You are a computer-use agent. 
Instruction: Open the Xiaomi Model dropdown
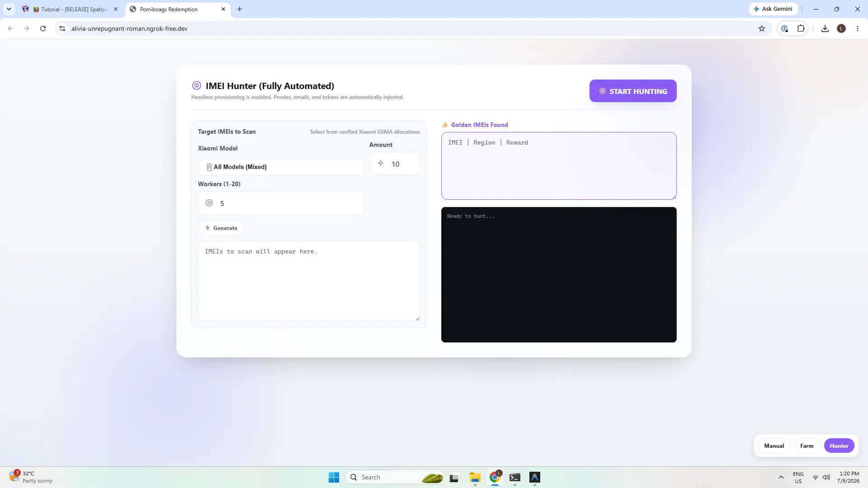(x=281, y=167)
